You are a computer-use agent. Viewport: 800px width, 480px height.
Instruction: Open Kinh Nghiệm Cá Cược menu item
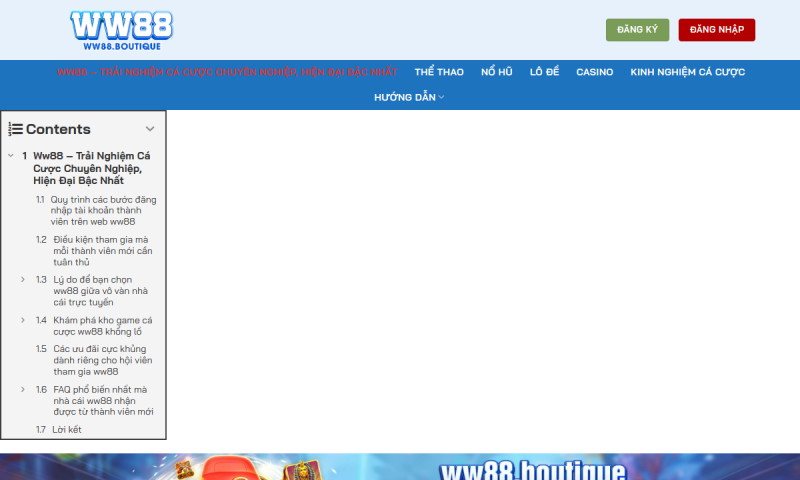pyautogui.click(x=687, y=72)
